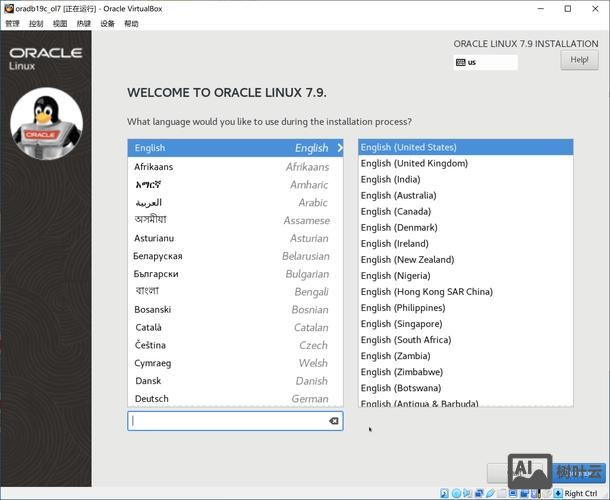Click the clear-text icon in the search box

coord(333,422)
